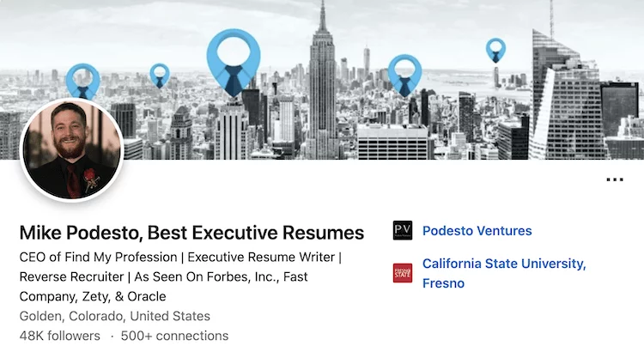
Task: Click the leftmost blue tie pin above the profile photo
Action: [82, 81]
